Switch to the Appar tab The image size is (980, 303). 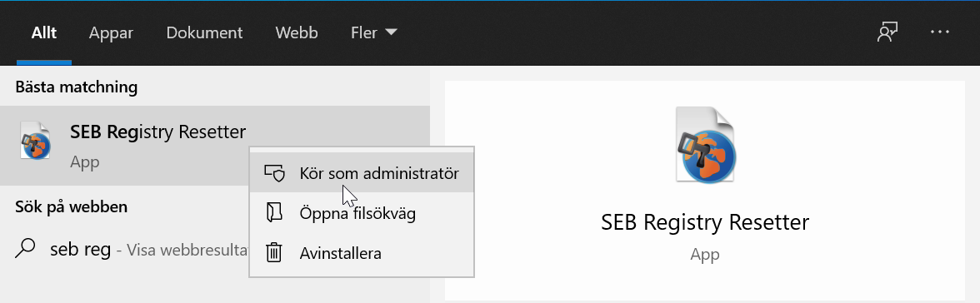[111, 32]
